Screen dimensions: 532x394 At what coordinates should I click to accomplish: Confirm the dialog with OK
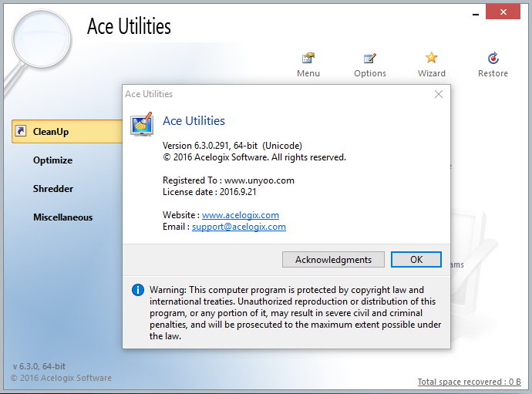coord(416,260)
